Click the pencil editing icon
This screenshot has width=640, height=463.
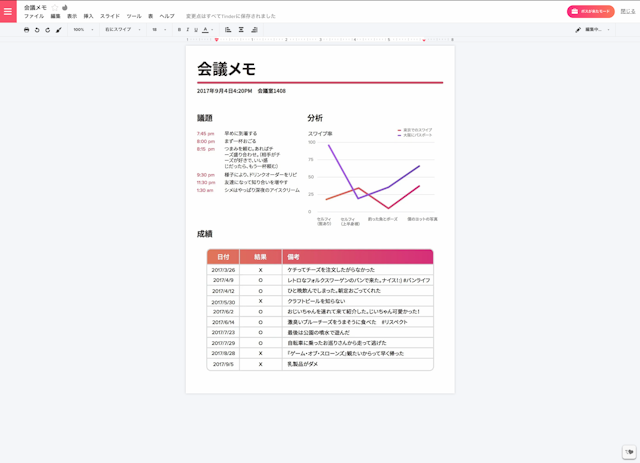[x=578, y=30]
